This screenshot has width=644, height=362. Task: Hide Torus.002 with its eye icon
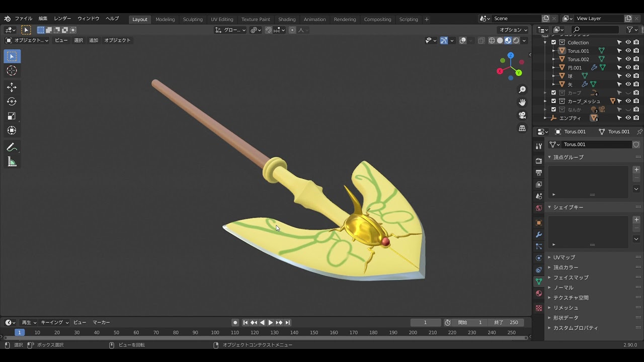pos(628,59)
